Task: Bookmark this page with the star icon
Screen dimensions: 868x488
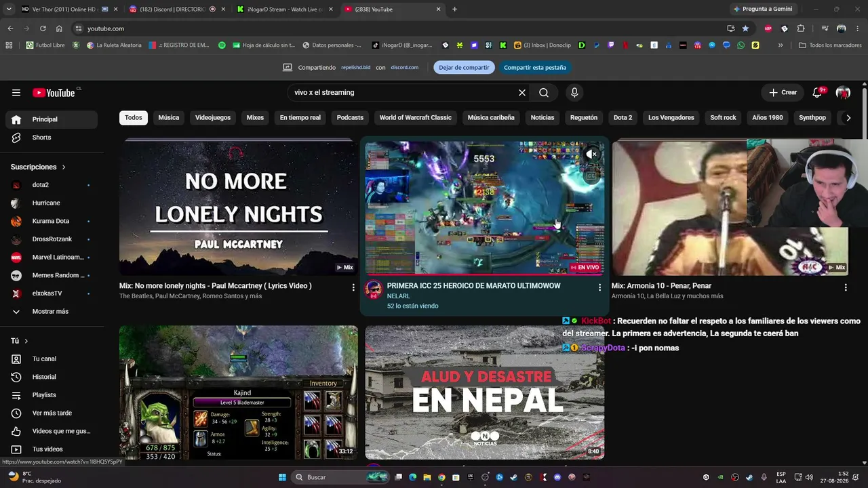Action: 745,28
